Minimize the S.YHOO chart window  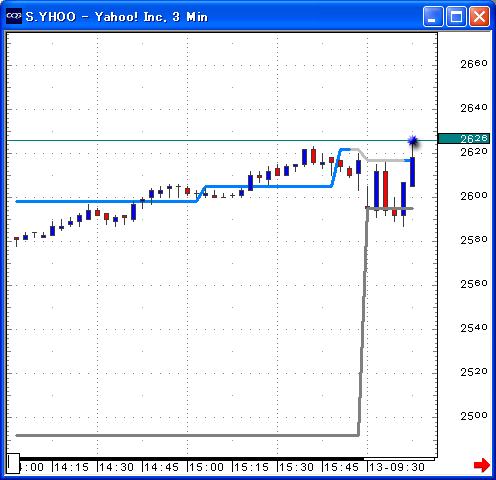pyautogui.click(x=433, y=16)
